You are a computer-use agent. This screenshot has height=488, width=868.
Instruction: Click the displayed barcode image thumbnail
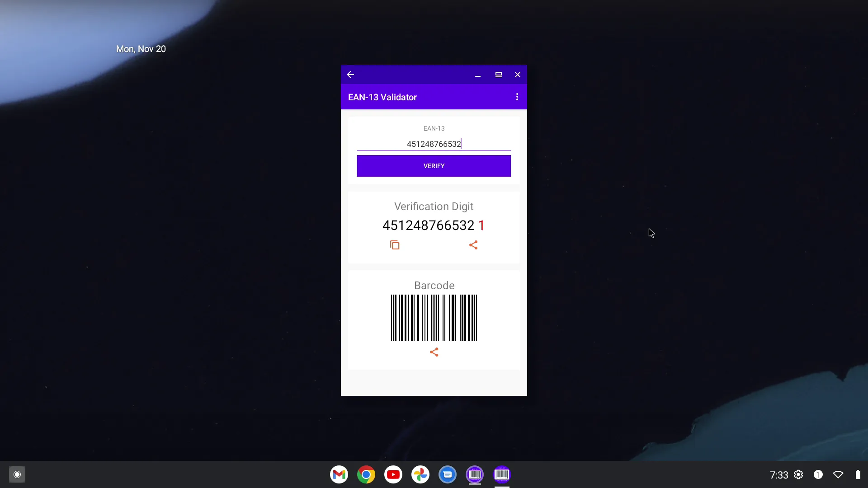pyautogui.click(x=434, y=318)
